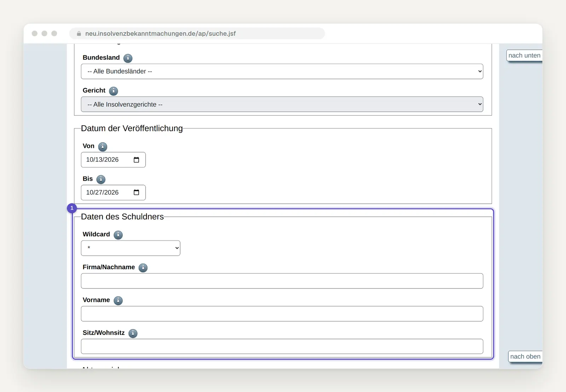Expand the Alle Bundesländer dropdown

pos(282,71)
